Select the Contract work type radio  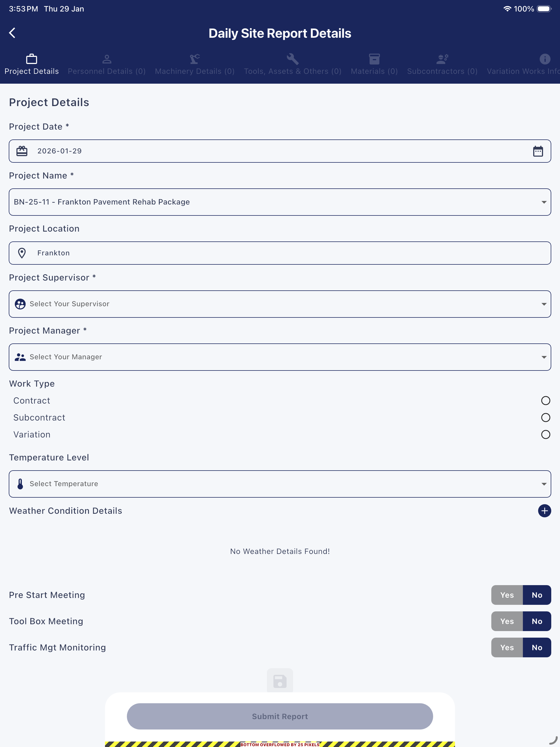coord(545,401)
